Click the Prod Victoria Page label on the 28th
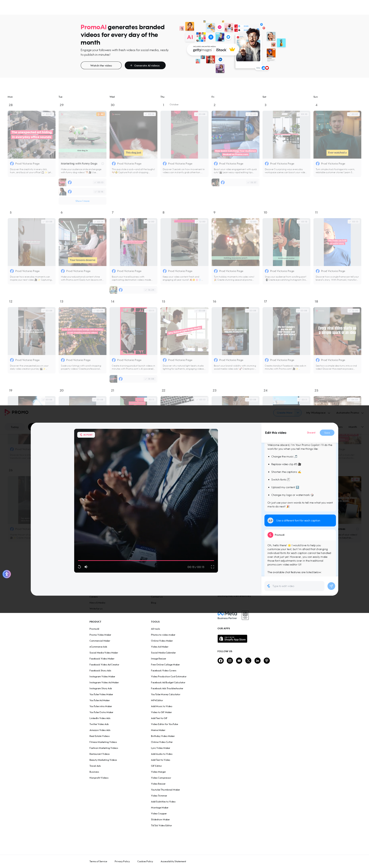 [27, 164]
